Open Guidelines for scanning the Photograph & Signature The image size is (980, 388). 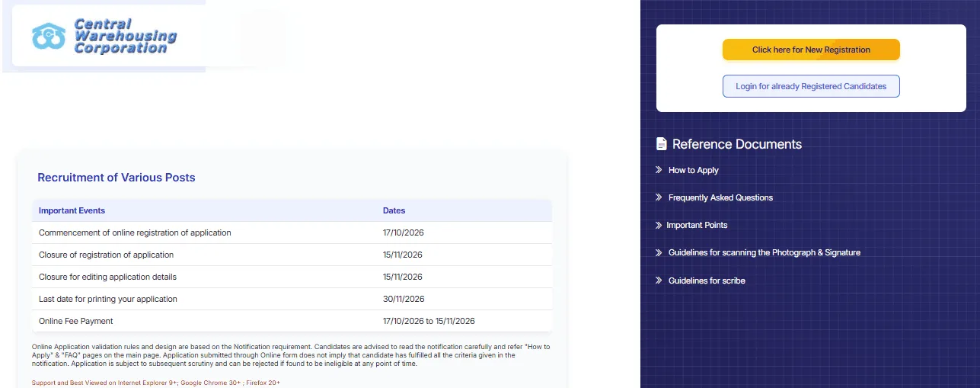click(765, 252)
